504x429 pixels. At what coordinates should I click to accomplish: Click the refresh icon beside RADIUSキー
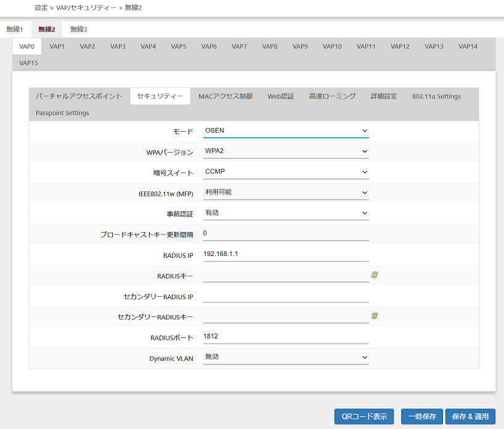(x=375, y=275)
